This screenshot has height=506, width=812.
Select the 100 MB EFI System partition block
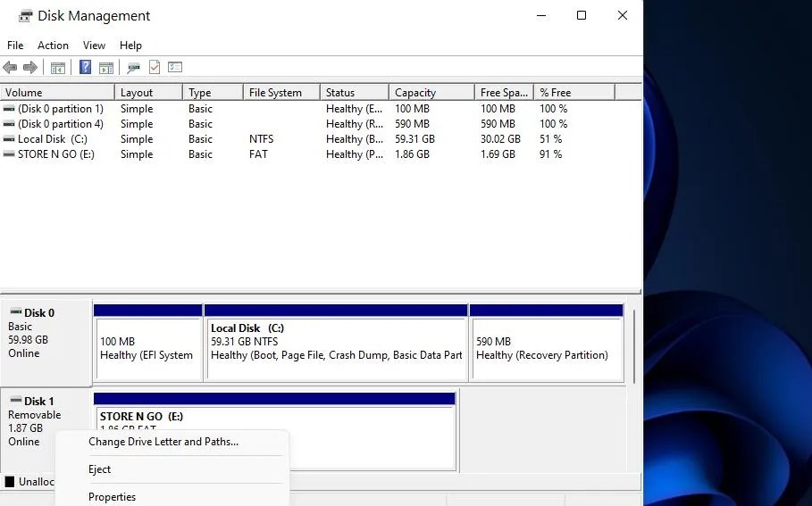coord(148,343)
